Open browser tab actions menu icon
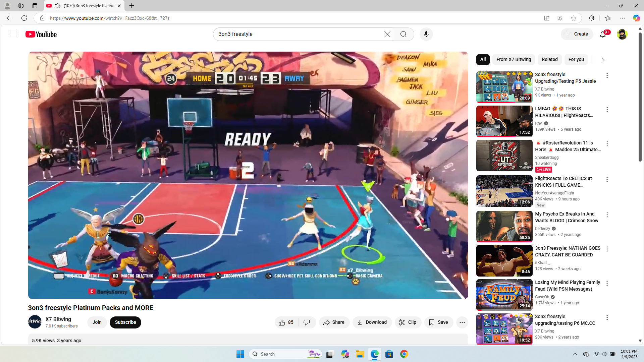The height and width of the screenshot is (362, 644). coord(35,6)
